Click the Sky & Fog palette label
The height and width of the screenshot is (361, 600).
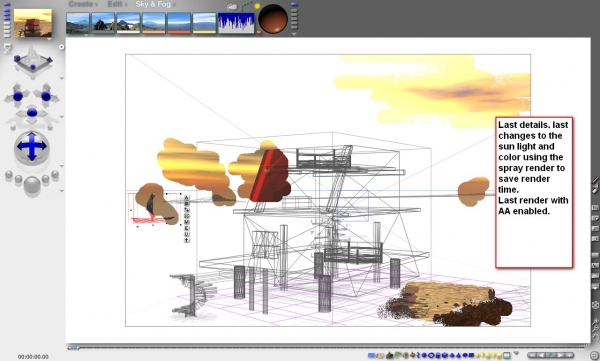point(153,4)
